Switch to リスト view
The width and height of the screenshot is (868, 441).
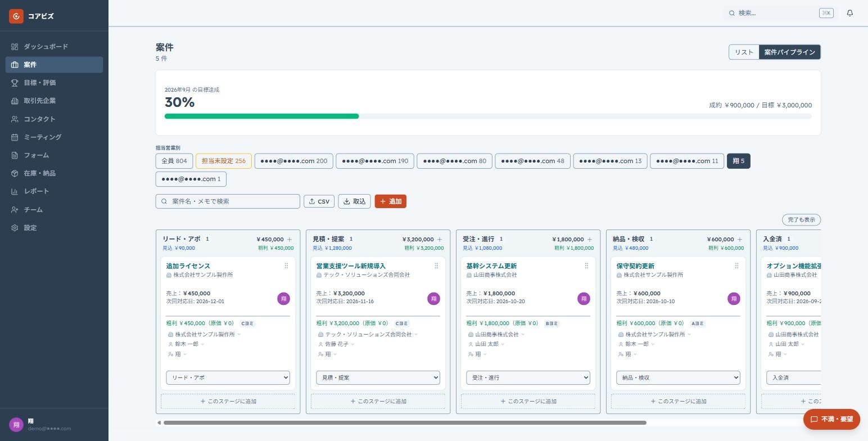tap(744, 52)
